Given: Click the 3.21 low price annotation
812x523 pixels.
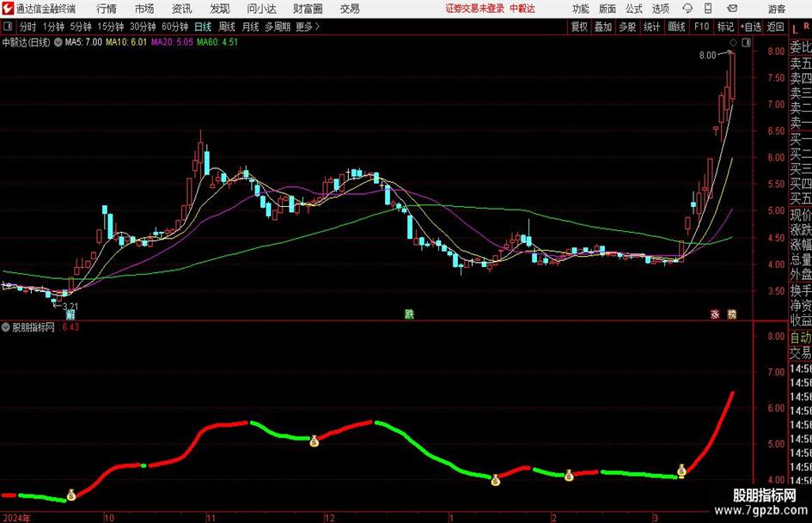Looking at the screenshot, I should [x=70, y=307].
